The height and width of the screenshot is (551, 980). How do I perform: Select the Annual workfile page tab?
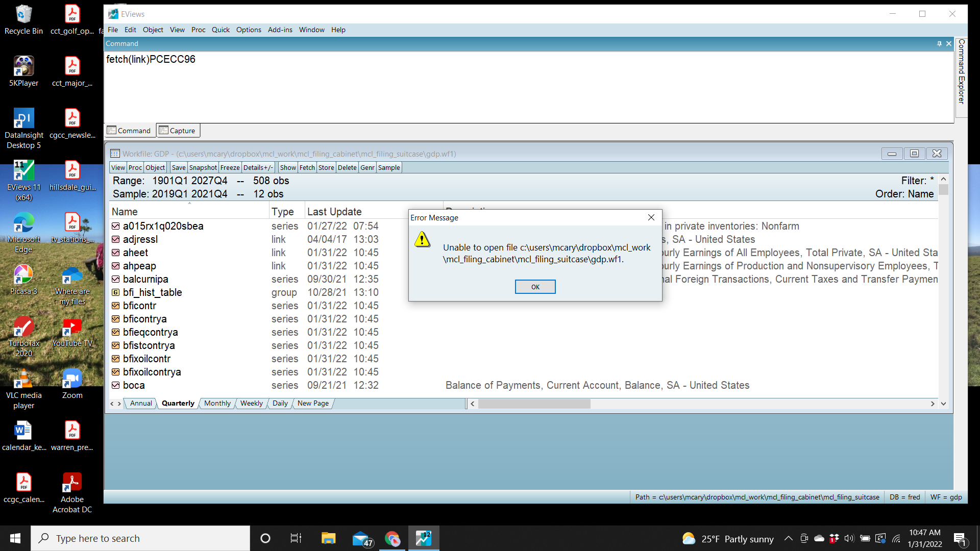click(x=141, y=403)
